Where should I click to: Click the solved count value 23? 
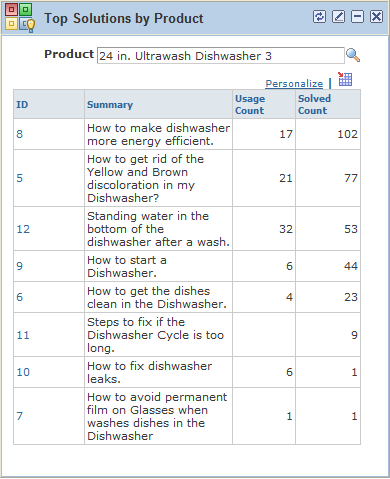351,297
